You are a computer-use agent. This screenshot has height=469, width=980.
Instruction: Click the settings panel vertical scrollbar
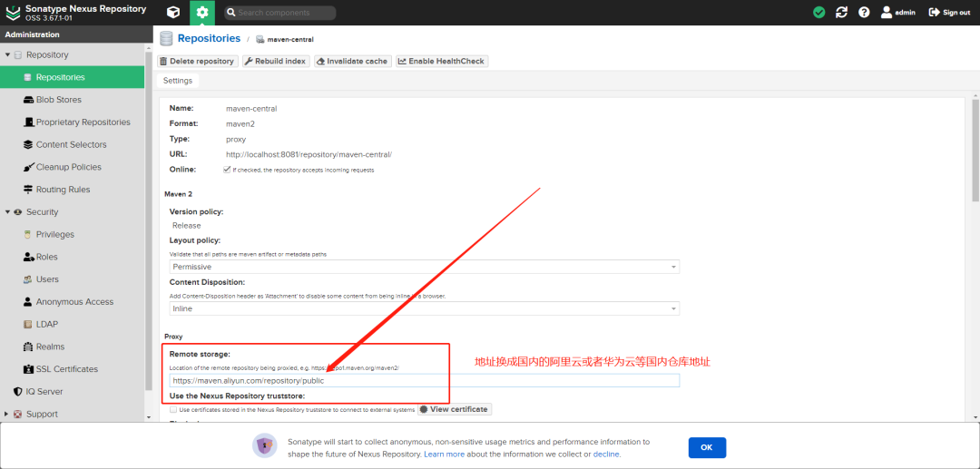[975, 150]
